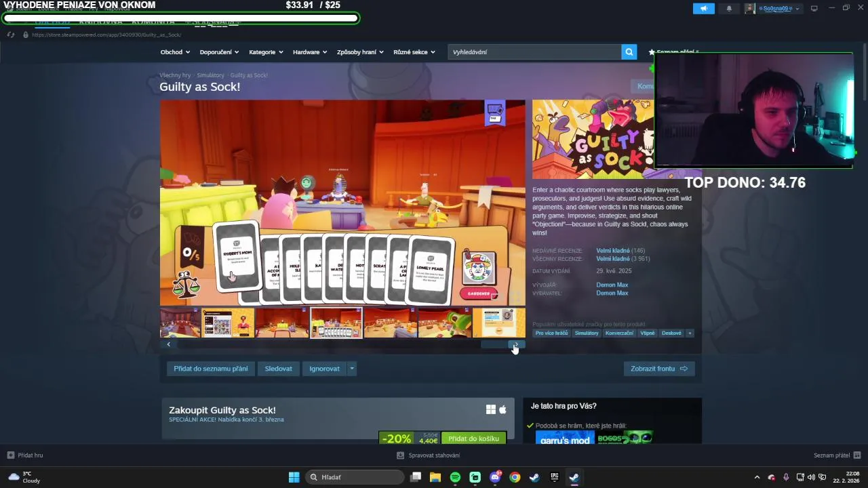
Task: Select the Pro více hráčů tag
Action: point(551,333)
